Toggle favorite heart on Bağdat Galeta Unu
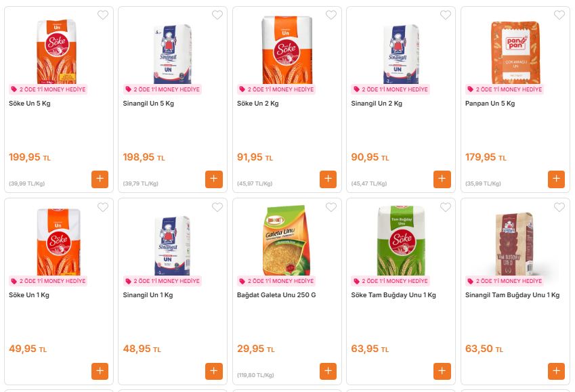Image resolution: width=575 pixels, height=392 pixels. (x=331, y=207)
